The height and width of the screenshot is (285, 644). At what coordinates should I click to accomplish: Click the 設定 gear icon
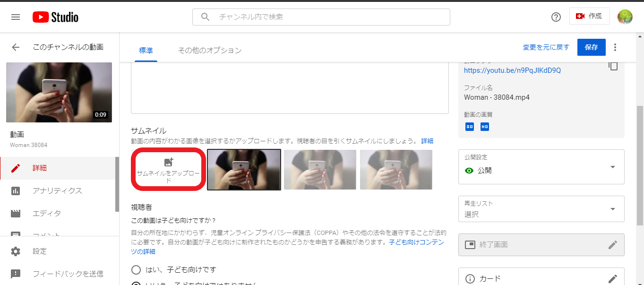pos(16,251)
